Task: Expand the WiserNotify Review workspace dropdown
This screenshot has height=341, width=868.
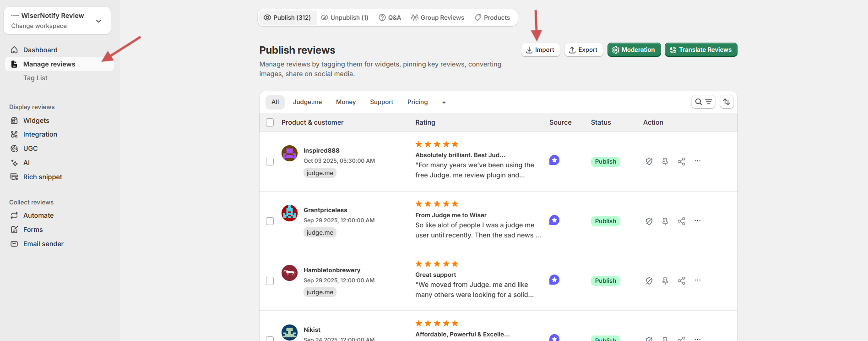Action: [98, 21]
